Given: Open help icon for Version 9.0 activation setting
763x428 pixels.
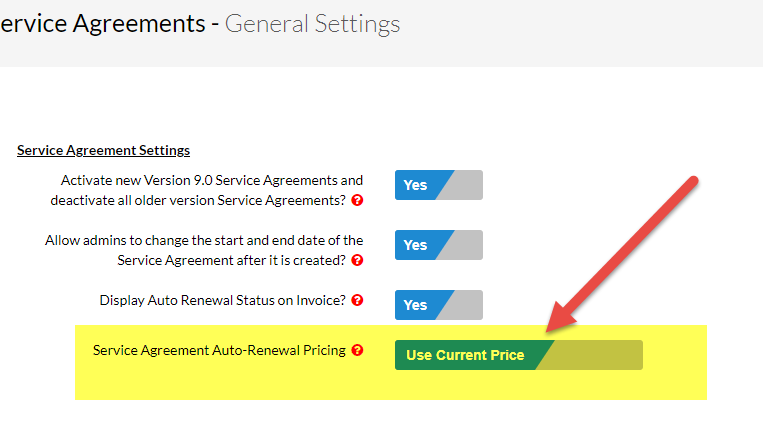Looking at the screenshot, I should point(357,200).
